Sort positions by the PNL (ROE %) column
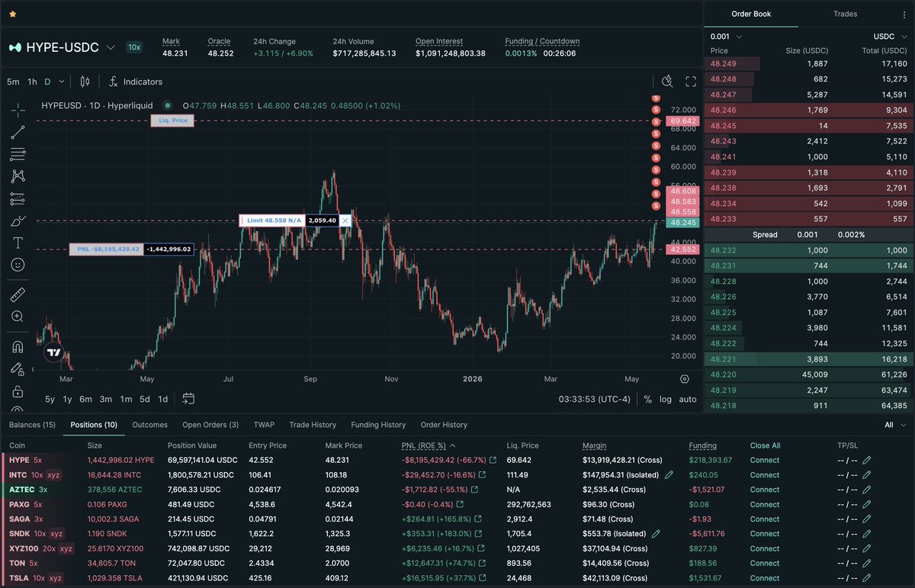 pos(427,445)
